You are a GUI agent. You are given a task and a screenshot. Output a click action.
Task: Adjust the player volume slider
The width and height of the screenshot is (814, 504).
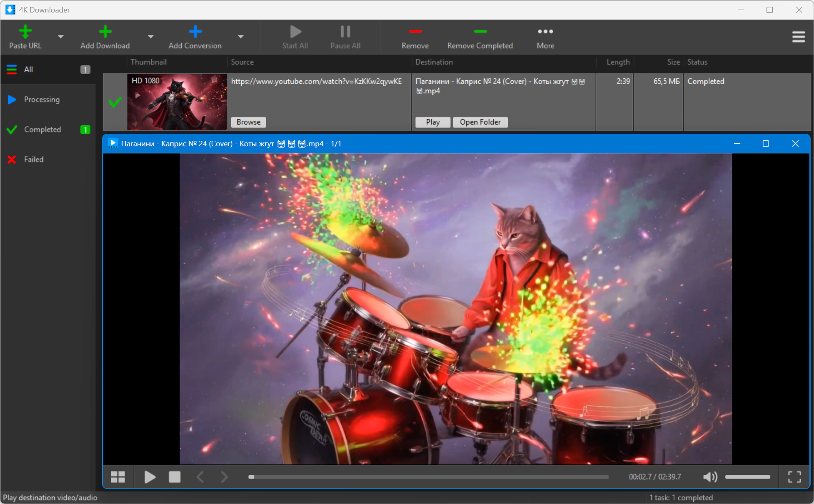click(x=747, y=477)
